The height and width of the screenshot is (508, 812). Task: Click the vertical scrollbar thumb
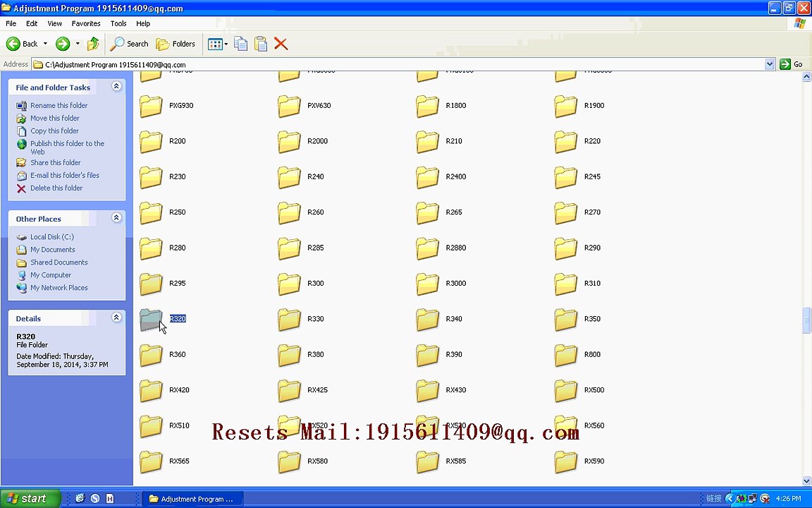[806, 320]
